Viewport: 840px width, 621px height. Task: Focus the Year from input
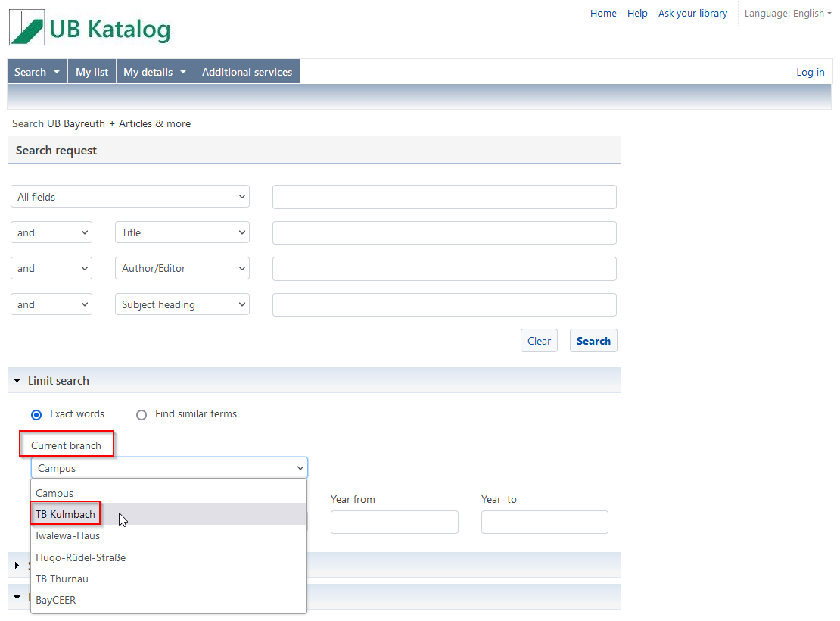(x=394, y=523)
